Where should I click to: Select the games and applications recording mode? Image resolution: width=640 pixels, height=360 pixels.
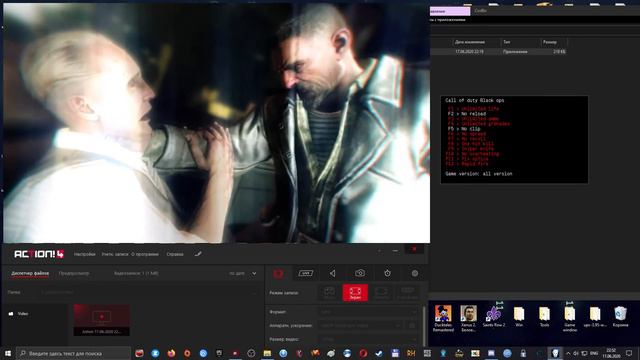tap(329, 293)
